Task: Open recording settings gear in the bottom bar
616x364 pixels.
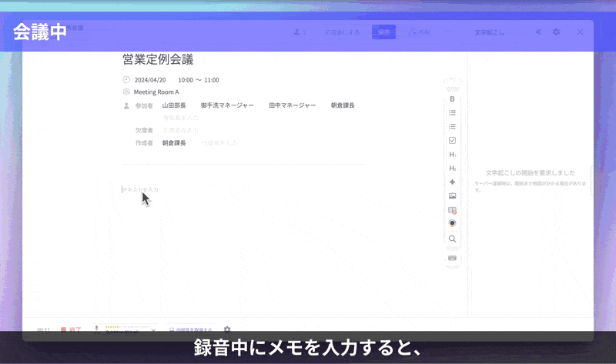Action: pyautogui.click(x=226, y=330)
